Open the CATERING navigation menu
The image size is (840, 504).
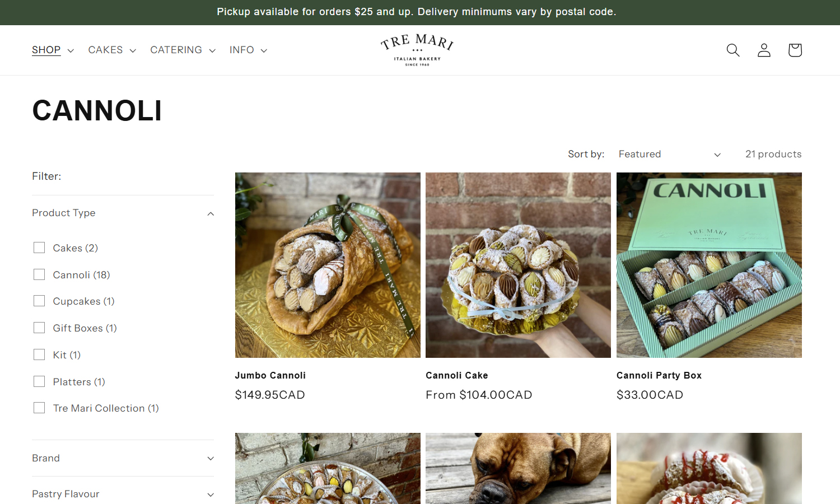click(x=183, y=50)
